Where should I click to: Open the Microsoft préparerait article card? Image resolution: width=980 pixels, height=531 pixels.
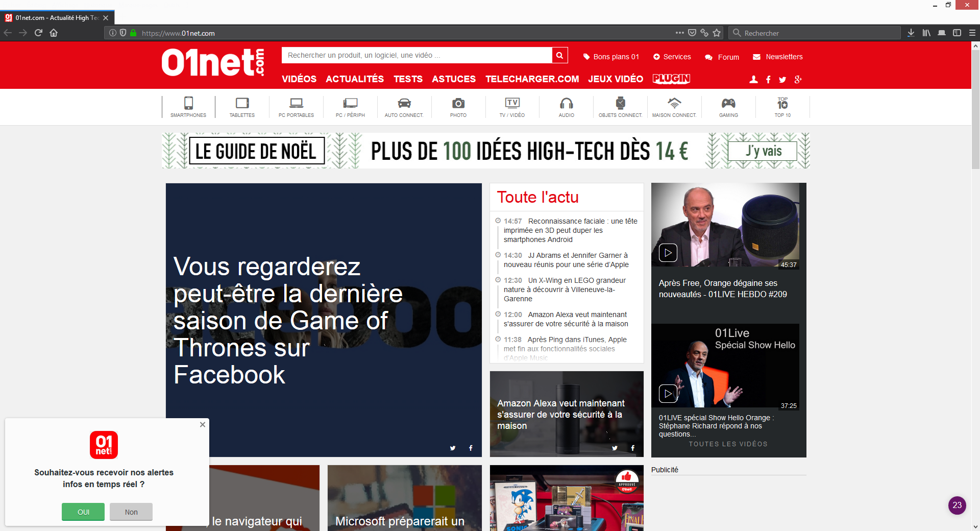coord(404,498)
